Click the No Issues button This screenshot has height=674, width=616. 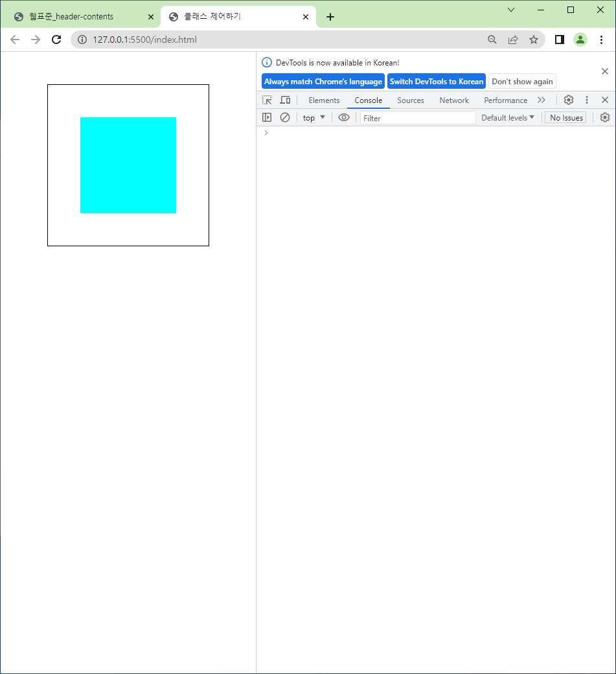pyautogui.click(x=565, y=118)
